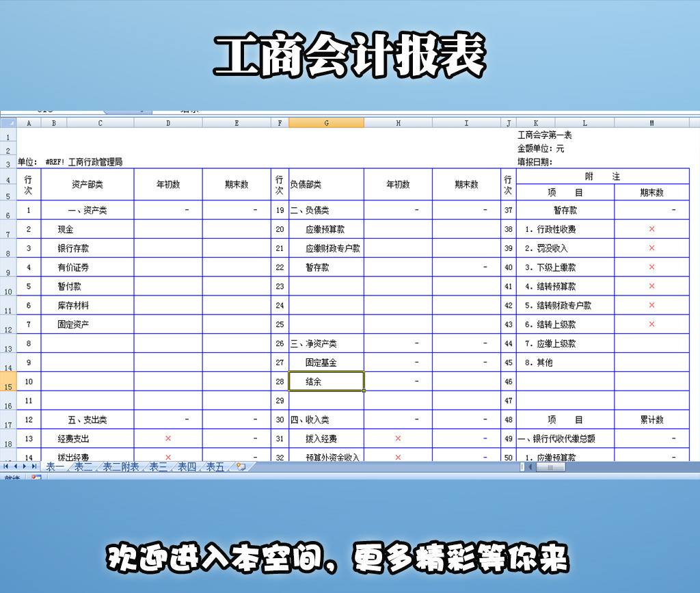Click the first-sheet navigation arrow

[5, 466]
